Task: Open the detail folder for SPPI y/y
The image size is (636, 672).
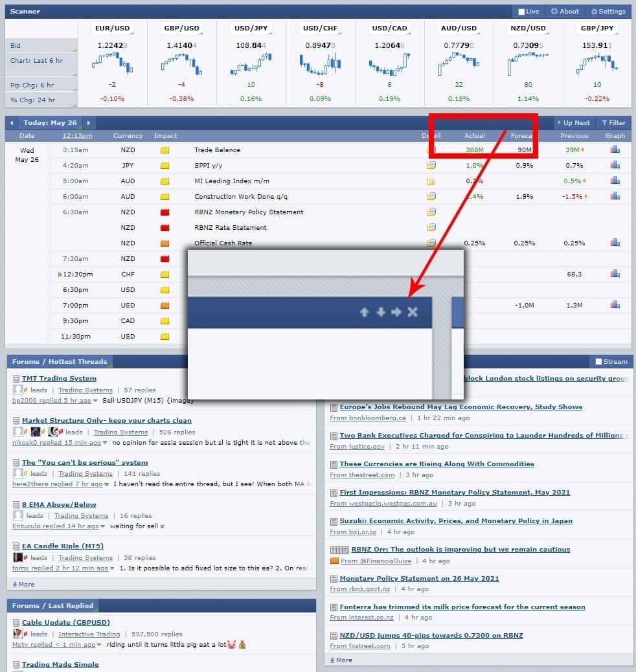Action: click(x=431, y=166)
